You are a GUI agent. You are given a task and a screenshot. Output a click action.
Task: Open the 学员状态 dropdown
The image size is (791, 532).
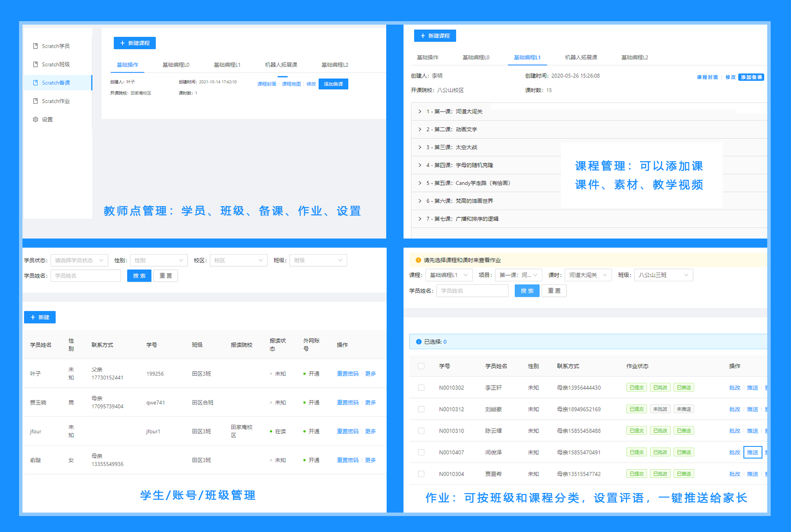pos(80,261)
